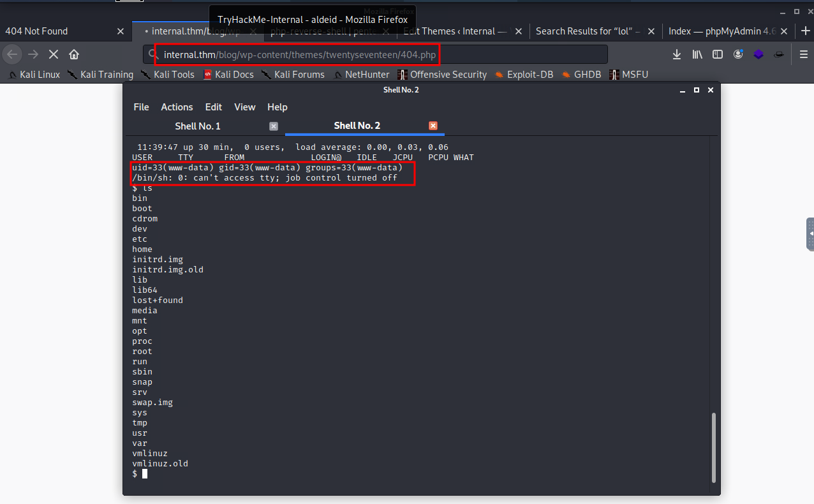Open the Kali Training bookmark

(x=100, y=75)
